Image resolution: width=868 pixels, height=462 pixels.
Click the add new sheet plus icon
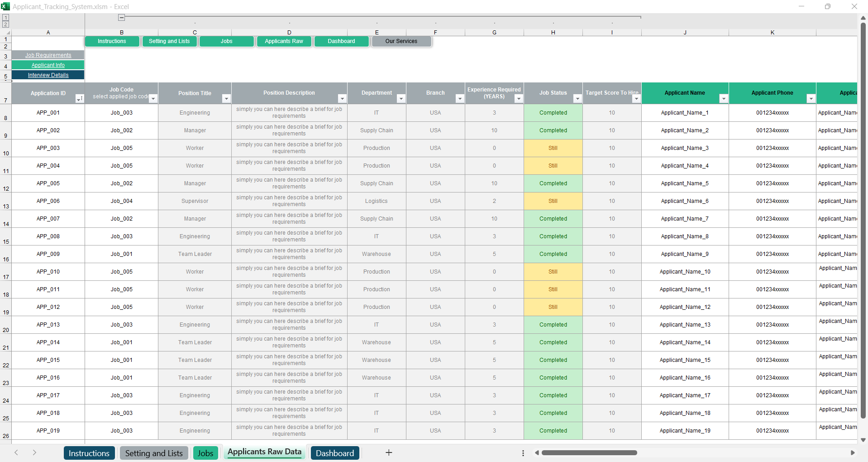[388, 452]
